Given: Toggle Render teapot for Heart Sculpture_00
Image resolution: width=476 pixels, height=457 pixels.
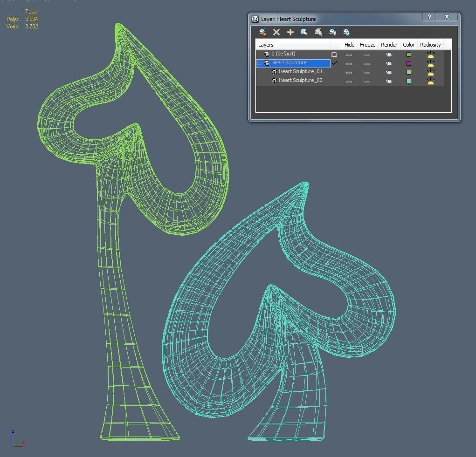Looking at the screenshot, I should [x=388, y=81].
